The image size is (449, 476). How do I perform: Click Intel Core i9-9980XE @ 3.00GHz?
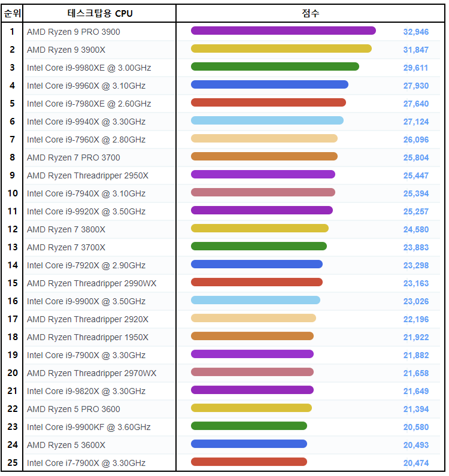pyautogui.click(x=89, y=68)
